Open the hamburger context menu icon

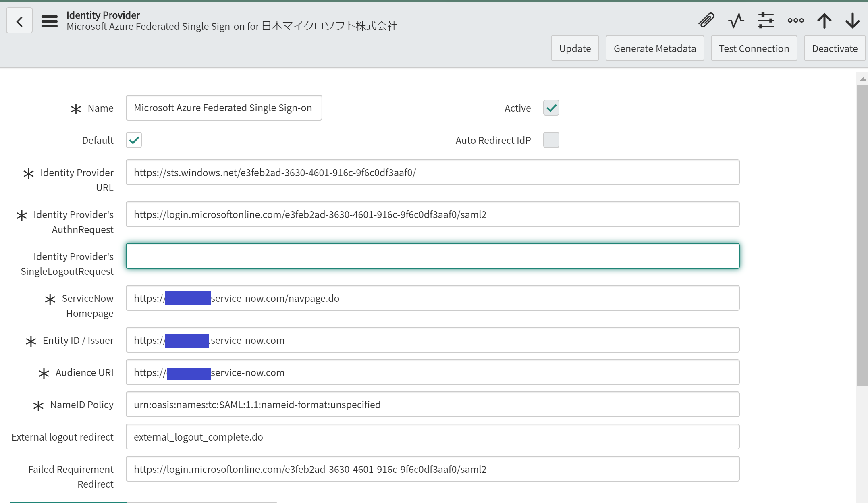point(49,21)
